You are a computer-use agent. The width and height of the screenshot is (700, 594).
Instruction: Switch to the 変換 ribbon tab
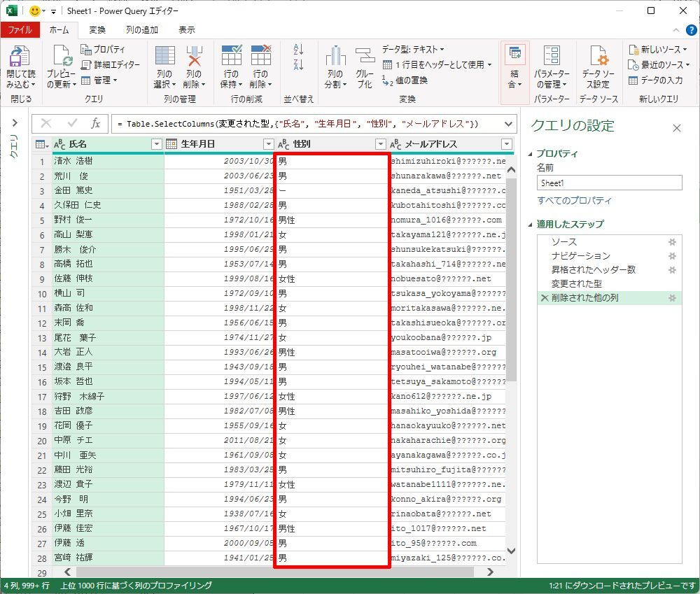(x=97, y=30)
